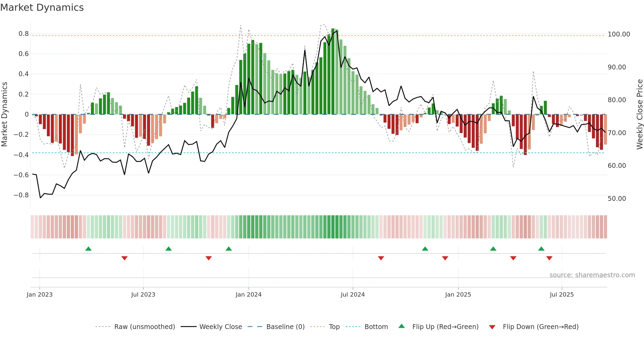Click the green Flip Up triangle legend icon
This screenshot has width=644, height=362.
pos(401,326)
